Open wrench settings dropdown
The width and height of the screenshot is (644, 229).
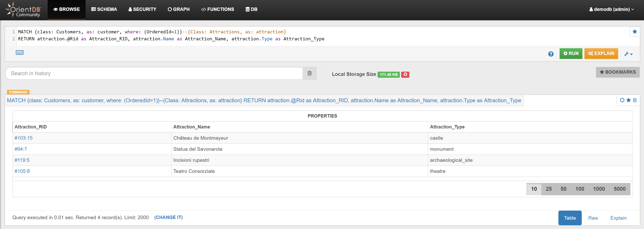[x=628, y=54]
